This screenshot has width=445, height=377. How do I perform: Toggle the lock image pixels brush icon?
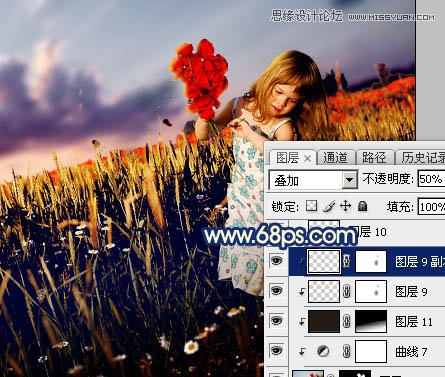point(329,206)
